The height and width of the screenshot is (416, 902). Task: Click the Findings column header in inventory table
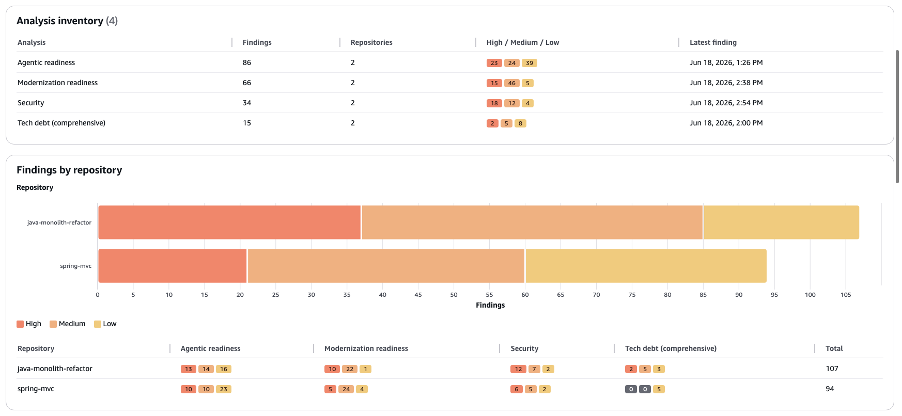click(257, 43)
